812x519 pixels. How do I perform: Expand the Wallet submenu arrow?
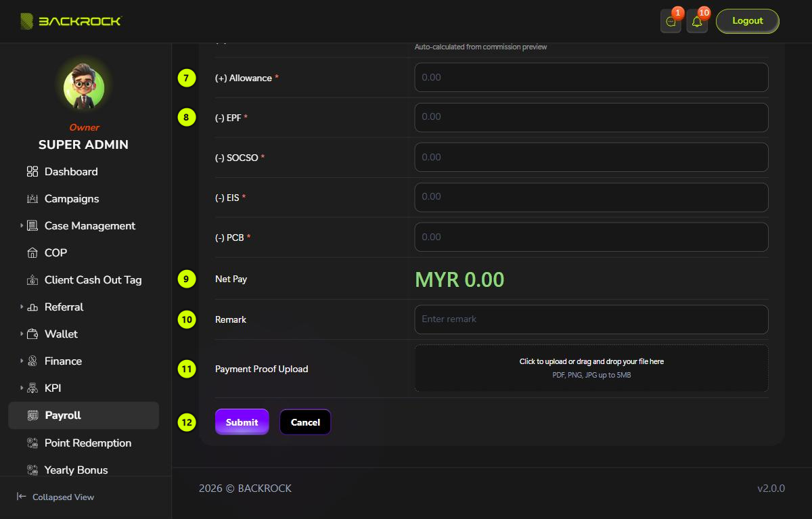pos(22,334)
